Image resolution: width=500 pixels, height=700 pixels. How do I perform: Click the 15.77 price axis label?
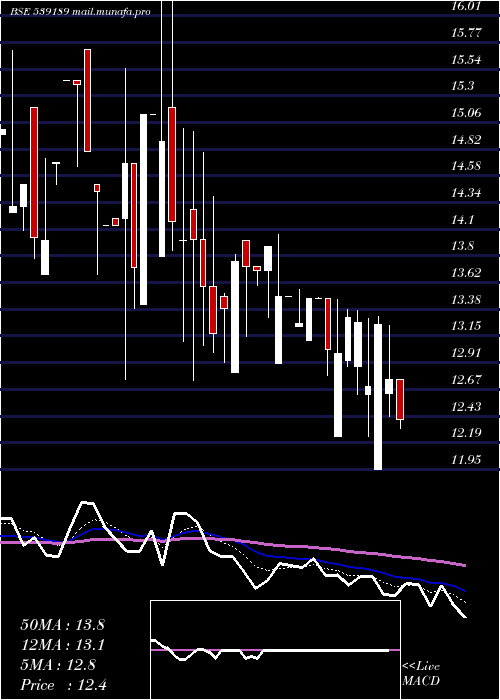pyautogui.click(x=466, y=32)
